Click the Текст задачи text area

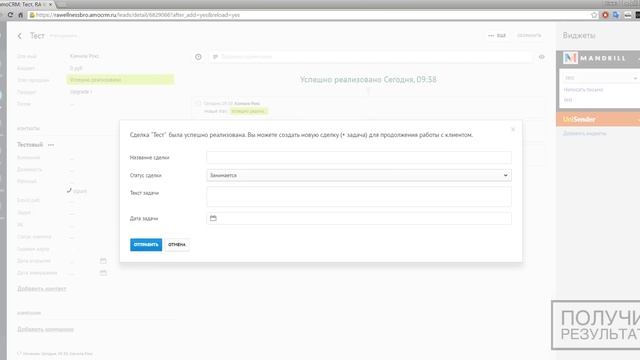point(359,197)
